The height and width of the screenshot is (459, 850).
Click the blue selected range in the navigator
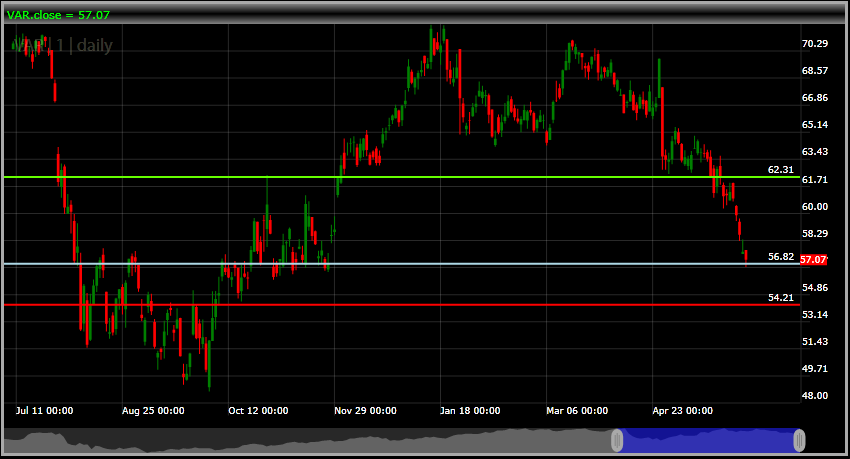click(708, 440)
